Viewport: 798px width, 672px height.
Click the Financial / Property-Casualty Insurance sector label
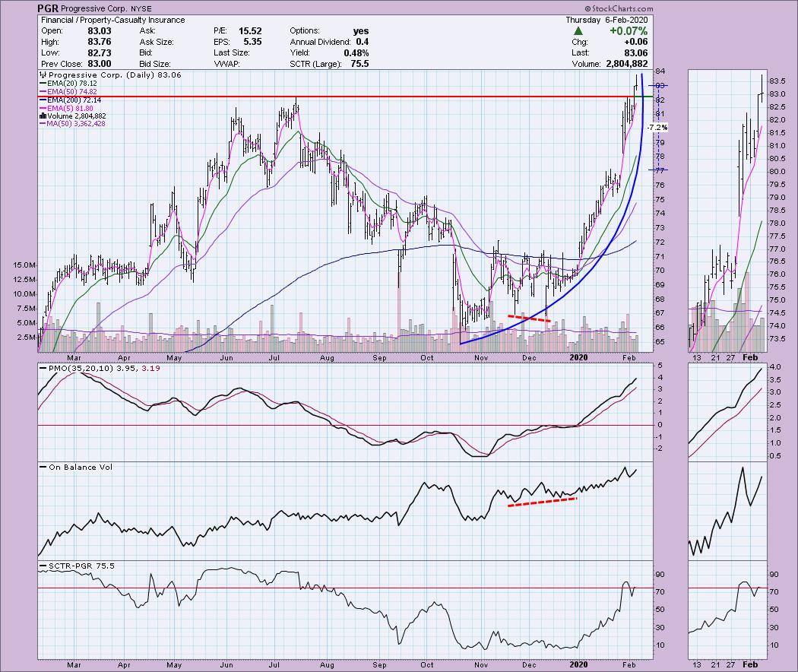[113, 20]
